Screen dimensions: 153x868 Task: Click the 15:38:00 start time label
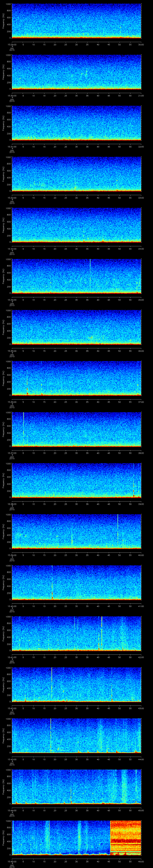tap(12, 504)
